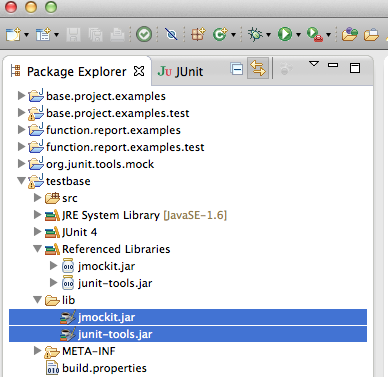This screenshot has width=388, height=377.
Task: Click the Debug bug icon
Action: (x=255, y=34)
